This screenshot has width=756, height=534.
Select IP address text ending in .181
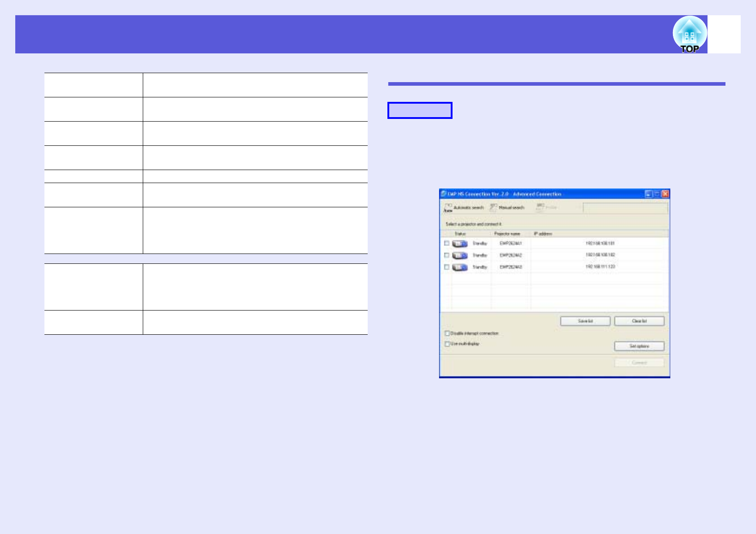[600, 243]
